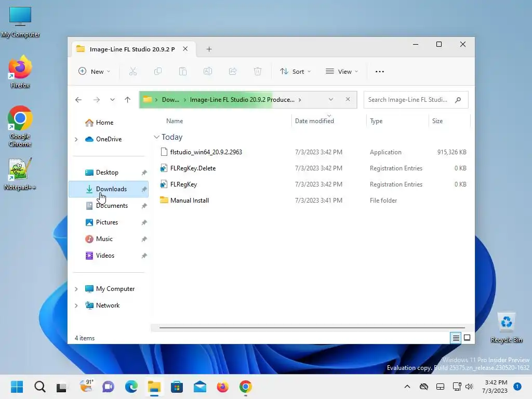Screen dimensions: 532x399
Task: Open the See more three-dots menu
Action: [x=380, y=72]
